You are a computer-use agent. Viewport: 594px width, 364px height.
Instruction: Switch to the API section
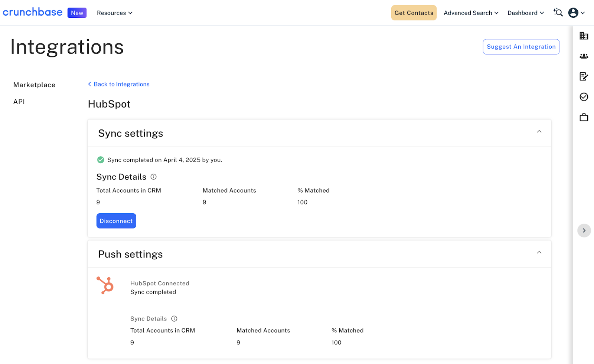point(19,102)
